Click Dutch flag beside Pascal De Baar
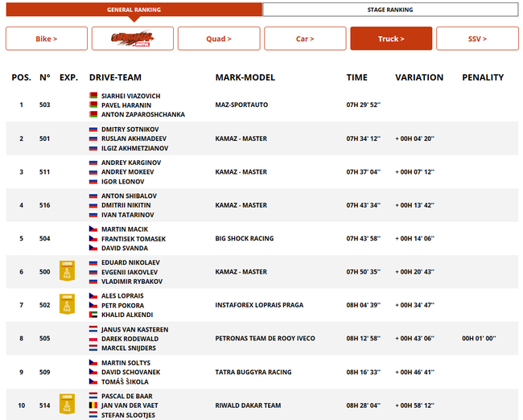Image resolution: width=523 pixels, height=420 pixels. pyautogui.click(x=93, y=396)
